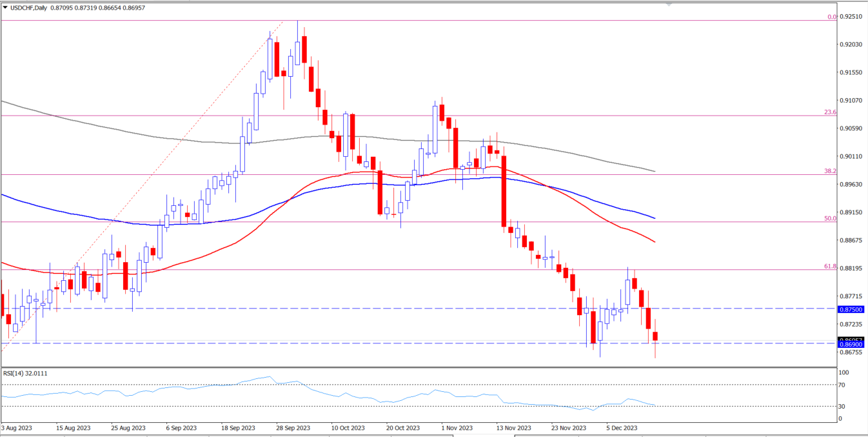Click the blue 0.86900 price label
Image resolution: width=868 pixels, height=437 pixels.
point(851,345)
